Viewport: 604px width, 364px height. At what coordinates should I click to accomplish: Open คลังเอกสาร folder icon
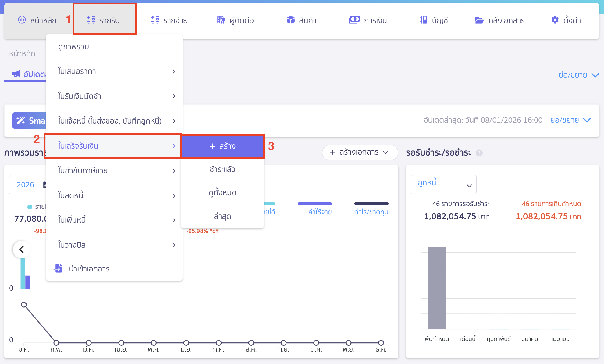coord(479,20)
